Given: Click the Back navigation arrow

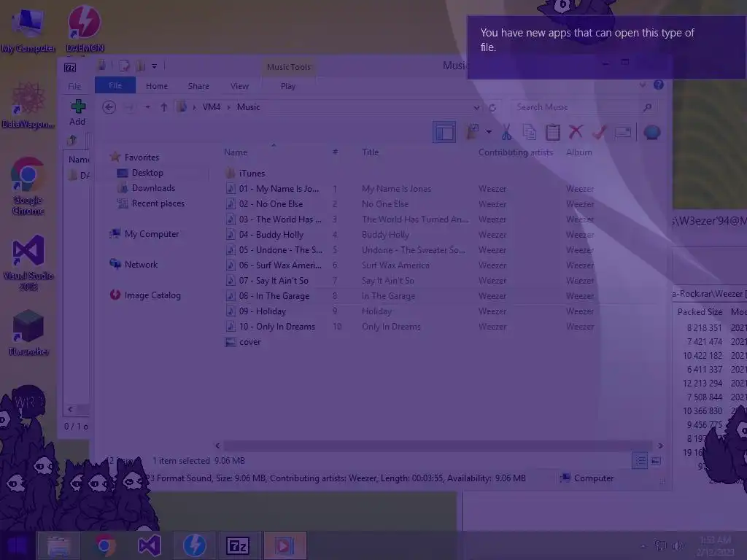Looking at the screenshot, I should click(109, 107).
